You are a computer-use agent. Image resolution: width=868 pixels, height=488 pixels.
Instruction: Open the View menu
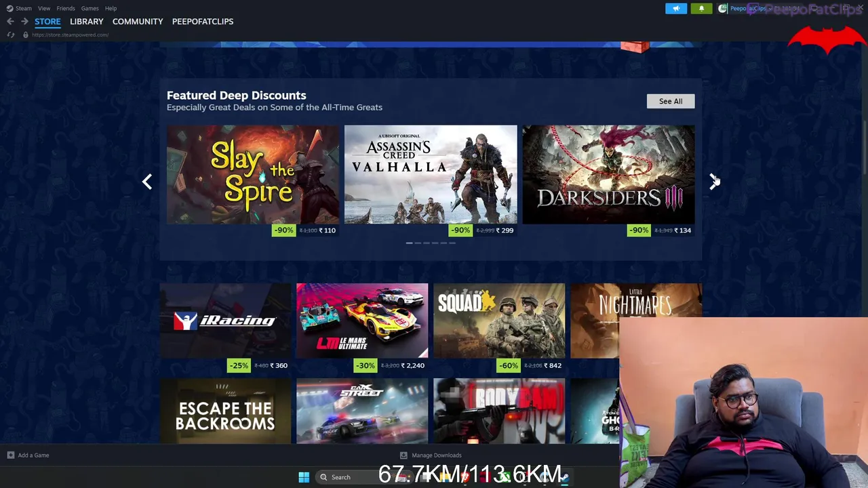[x=44, y=8]
